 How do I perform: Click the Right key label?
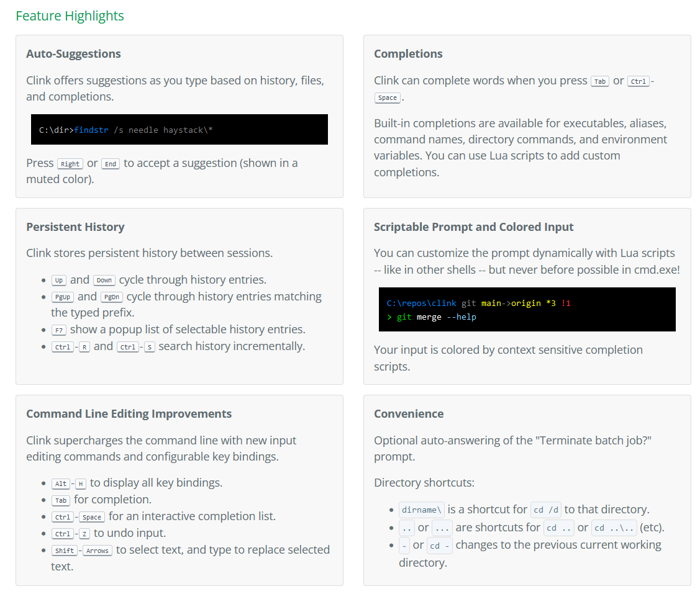click(x=70, y=164)
